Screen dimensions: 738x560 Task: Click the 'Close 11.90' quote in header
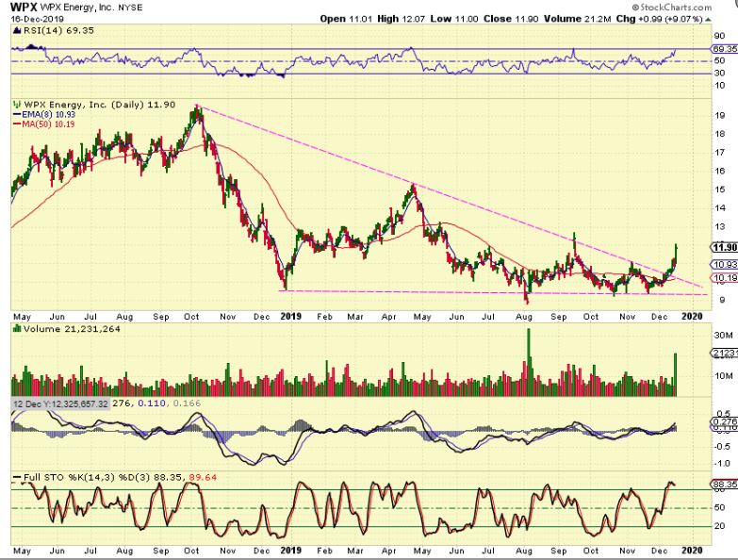coord(512,19)
